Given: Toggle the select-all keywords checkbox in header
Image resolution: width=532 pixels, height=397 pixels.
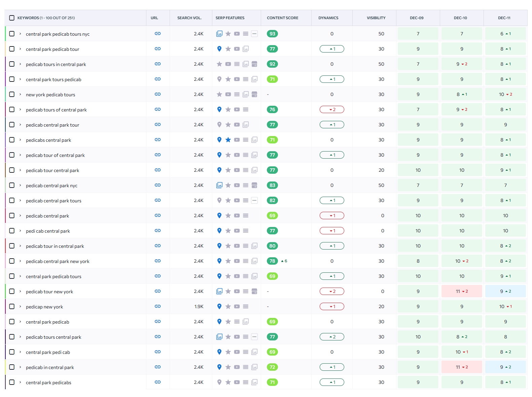Looking at the screenshot, I should (12, 18).
